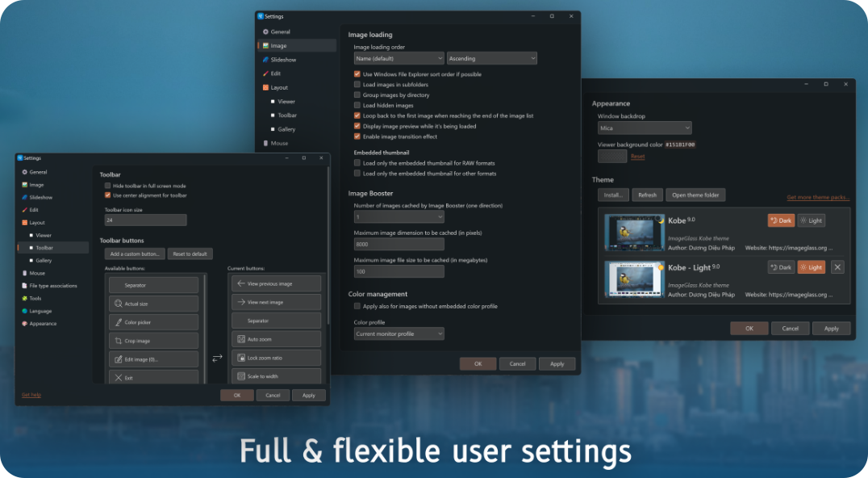Screen dimensions: 868x478
Task: Select View previous image in current buttons
Action: (276, 283)
